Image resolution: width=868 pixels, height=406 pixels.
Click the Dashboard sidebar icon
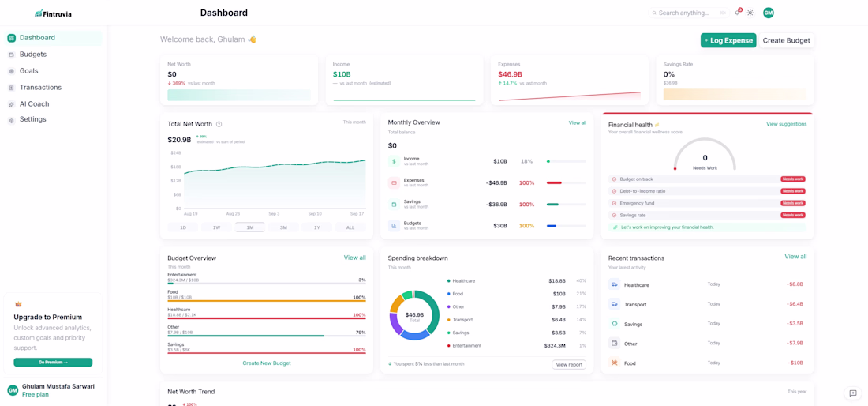click(11, 38)
